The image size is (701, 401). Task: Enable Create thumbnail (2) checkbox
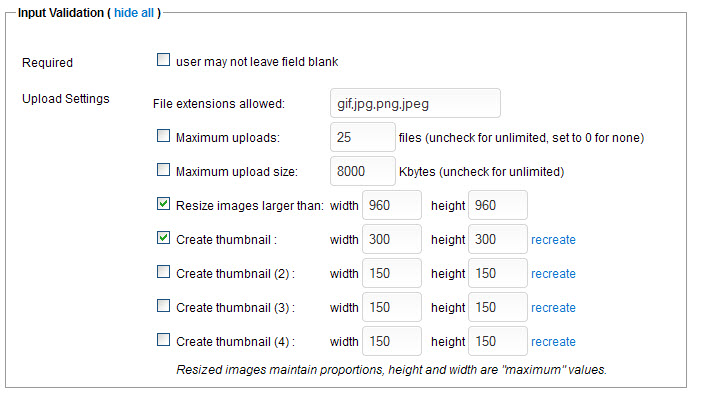(163, 273)
